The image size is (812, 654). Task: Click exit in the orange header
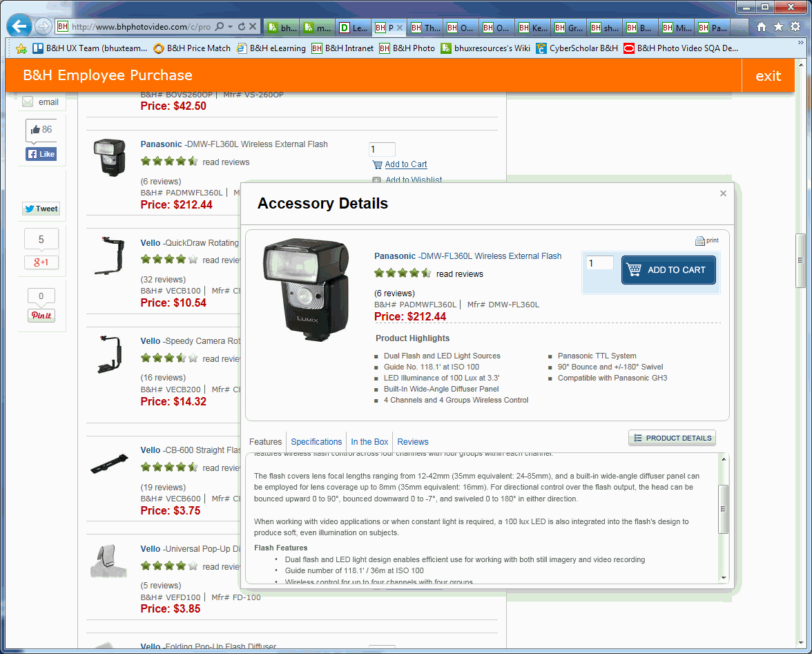point(768,75)
